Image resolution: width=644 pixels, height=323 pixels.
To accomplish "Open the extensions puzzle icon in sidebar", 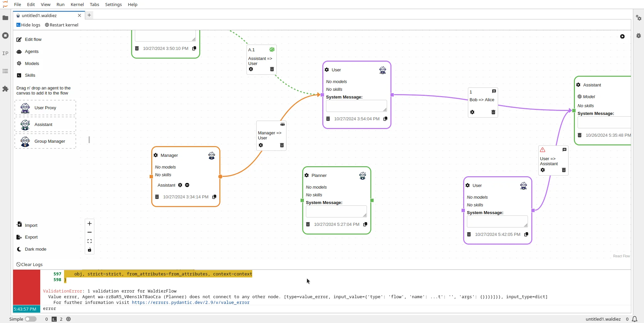I will [x=5, y=89].
